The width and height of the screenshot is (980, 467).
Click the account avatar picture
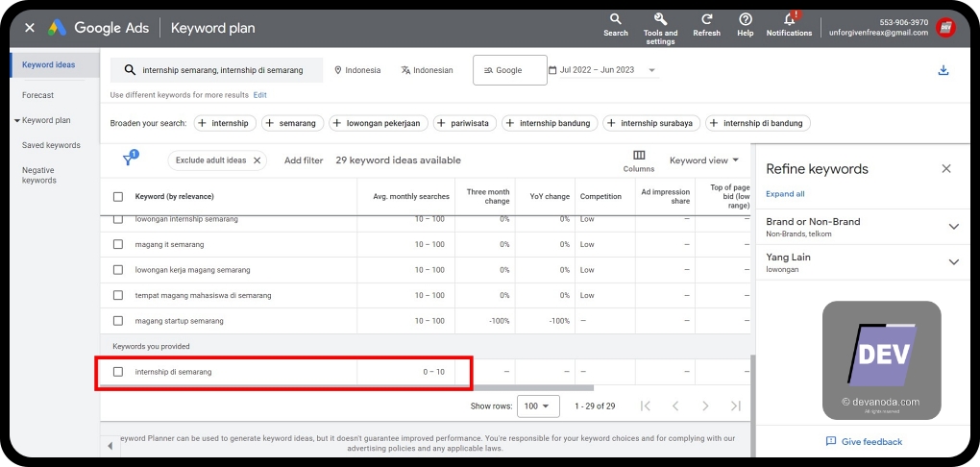coord(945,28)
